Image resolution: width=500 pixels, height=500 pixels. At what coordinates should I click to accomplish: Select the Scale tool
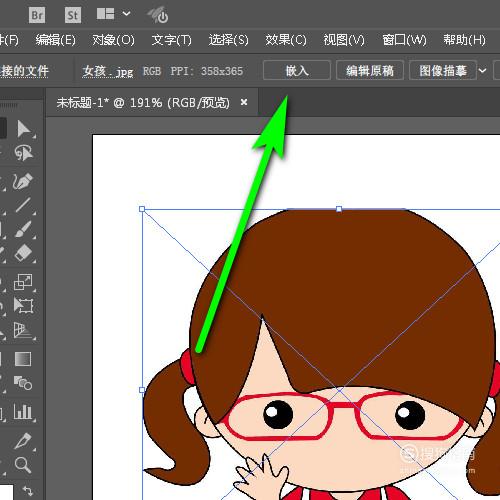23,282
